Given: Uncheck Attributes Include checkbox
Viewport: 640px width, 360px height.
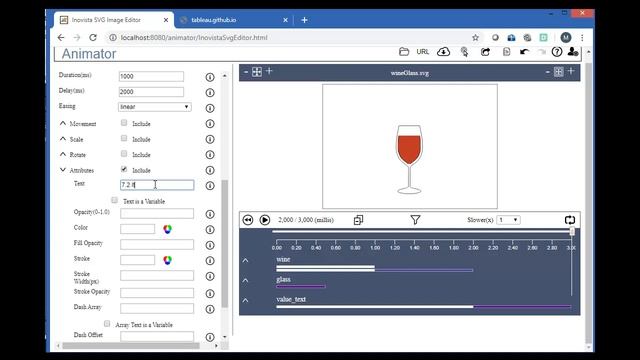Looking at the screenshot, I should [x=124, y=169].
